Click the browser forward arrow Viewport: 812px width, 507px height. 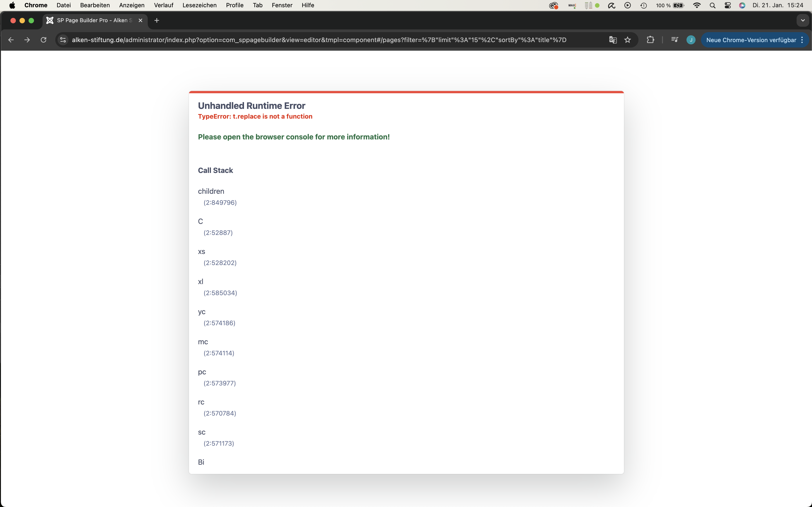point(27,40)
